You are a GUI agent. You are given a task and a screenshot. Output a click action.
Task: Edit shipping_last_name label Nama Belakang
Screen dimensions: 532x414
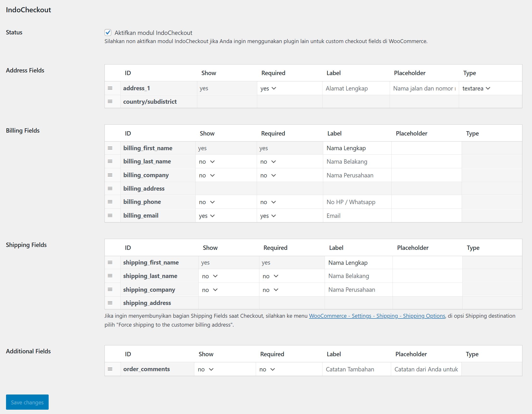[x=359, y=276]
